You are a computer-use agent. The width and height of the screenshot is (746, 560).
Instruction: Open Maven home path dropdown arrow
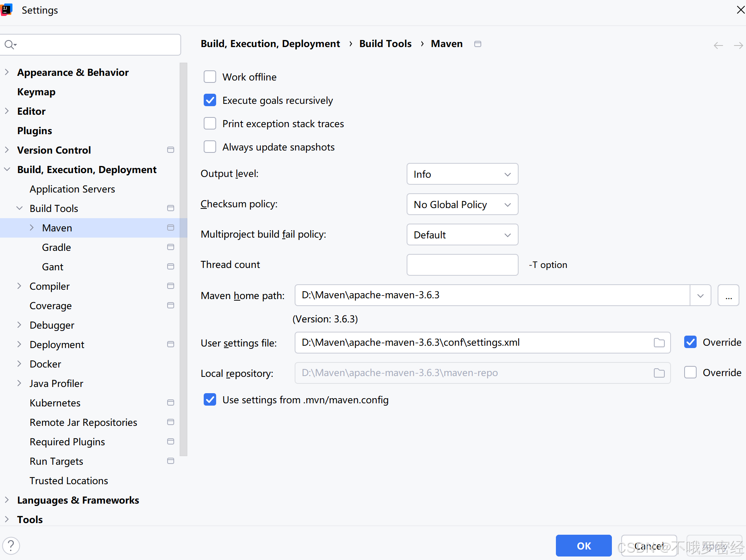point(701,296)
